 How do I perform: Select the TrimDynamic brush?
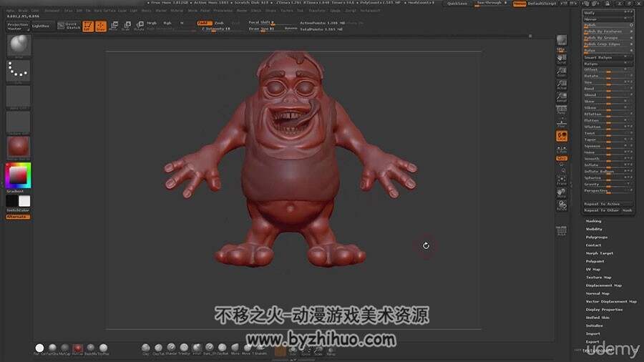[x=184, y=348]
